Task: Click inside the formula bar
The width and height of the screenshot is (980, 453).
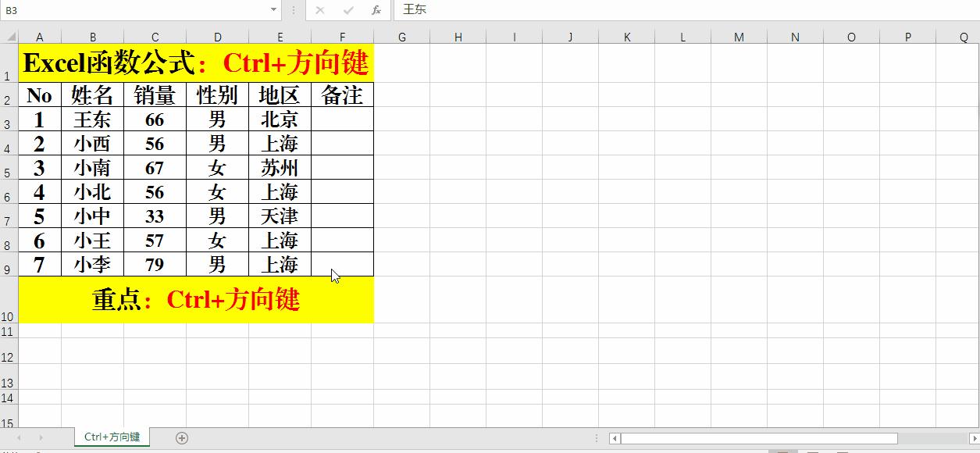Action: (x=547, y=10)
